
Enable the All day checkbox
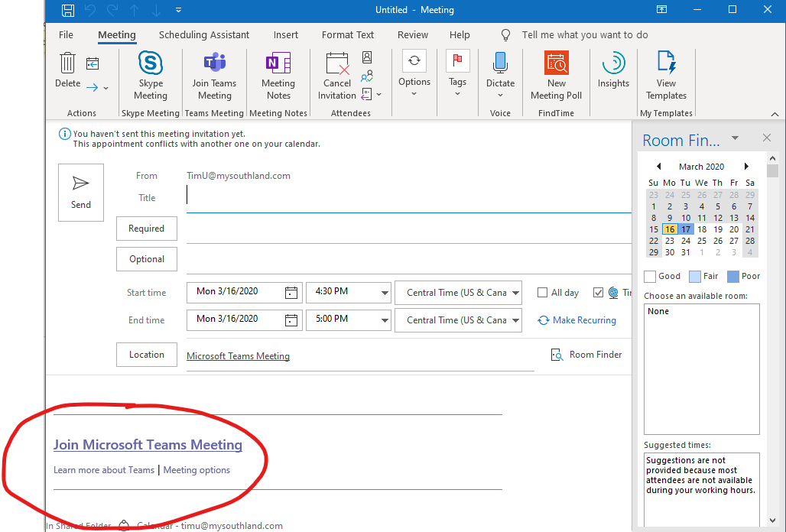pyautogui.click(x=543, y=293)
